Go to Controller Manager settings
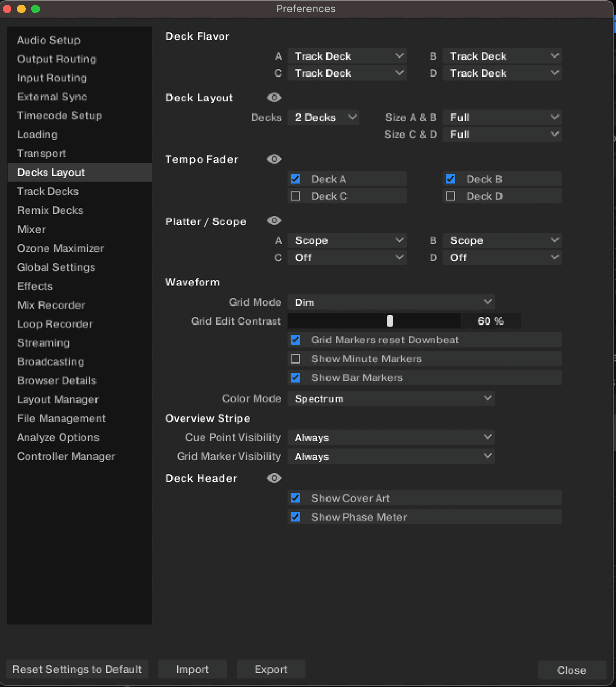 click(66, 456)
